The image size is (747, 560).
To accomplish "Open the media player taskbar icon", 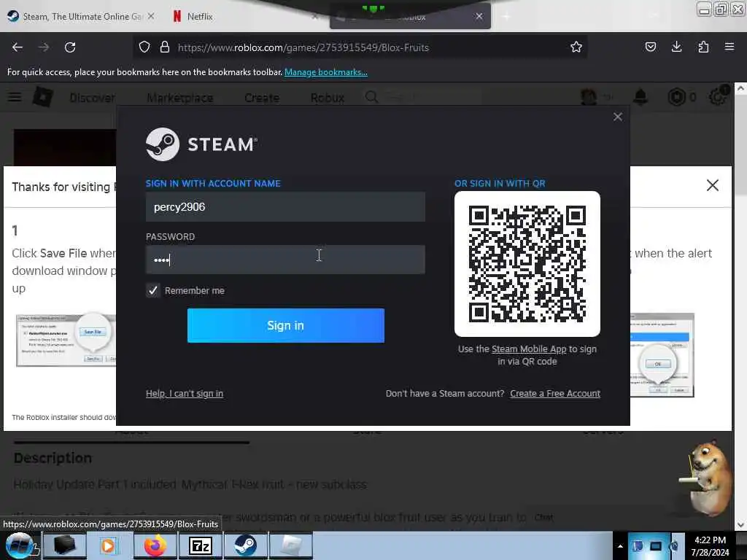I will pos(108,545).
